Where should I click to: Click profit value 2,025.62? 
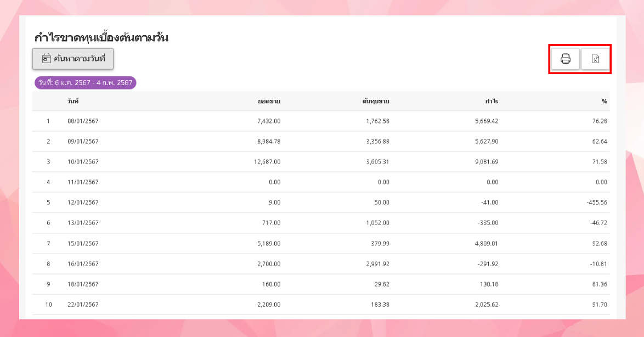click(487, 305)
